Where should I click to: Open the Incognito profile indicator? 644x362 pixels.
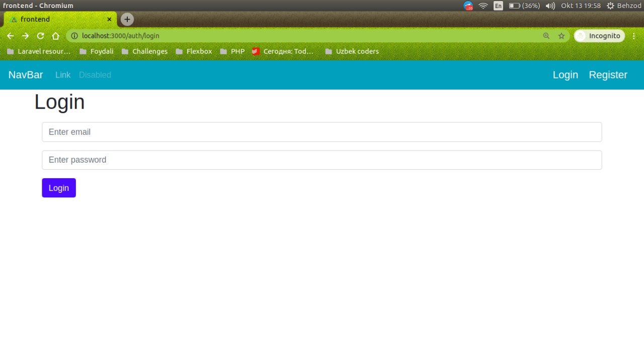(599, 36)
